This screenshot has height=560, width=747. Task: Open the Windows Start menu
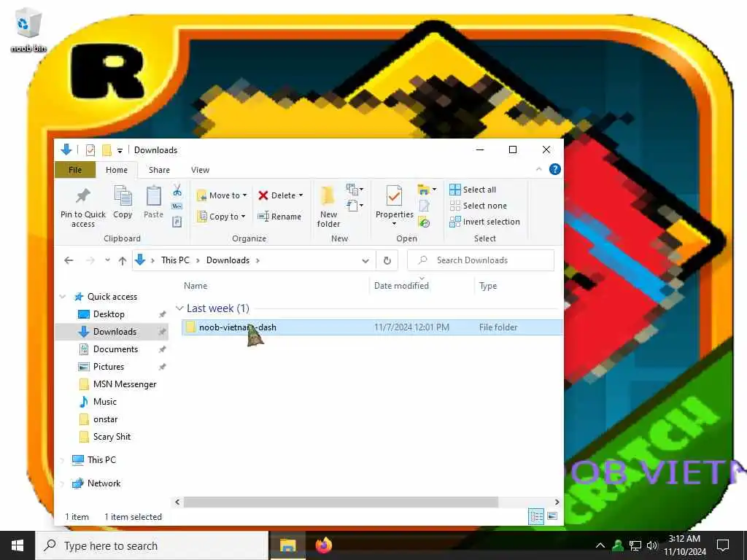click(x=18, y=545)
